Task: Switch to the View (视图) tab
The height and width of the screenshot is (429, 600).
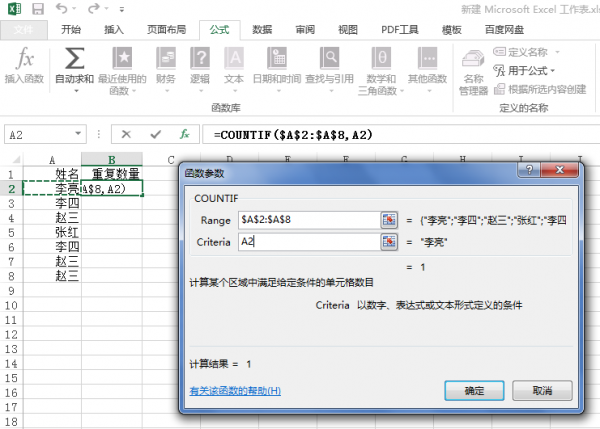Action: (x=348, y=30)
